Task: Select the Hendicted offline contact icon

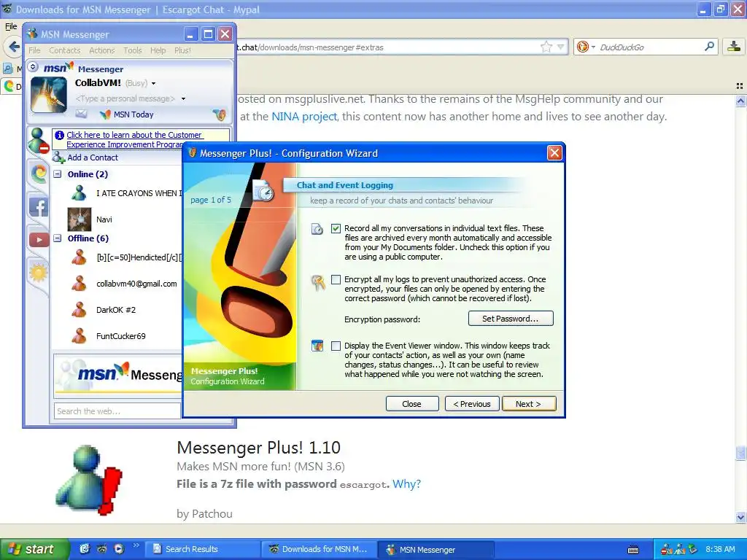Action: click(x=79, y=257)
